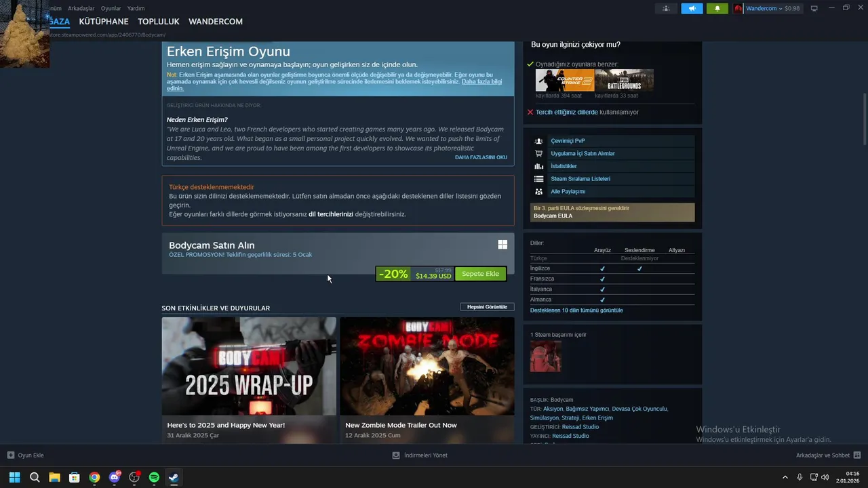The width and height of the screenshot is (868, 488).
Task: Click the Aile Paylaşımı family icon
Action: tap(538, 192)
